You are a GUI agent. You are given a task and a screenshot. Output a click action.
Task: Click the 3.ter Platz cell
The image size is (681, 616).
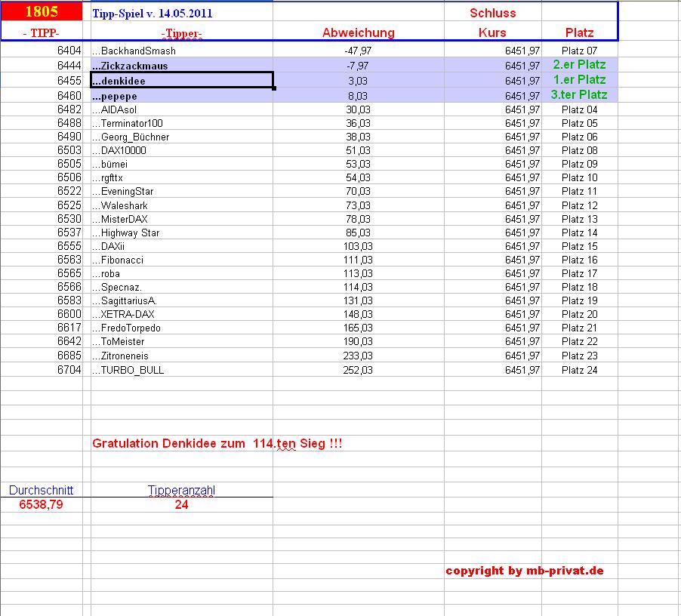[579, 94]
